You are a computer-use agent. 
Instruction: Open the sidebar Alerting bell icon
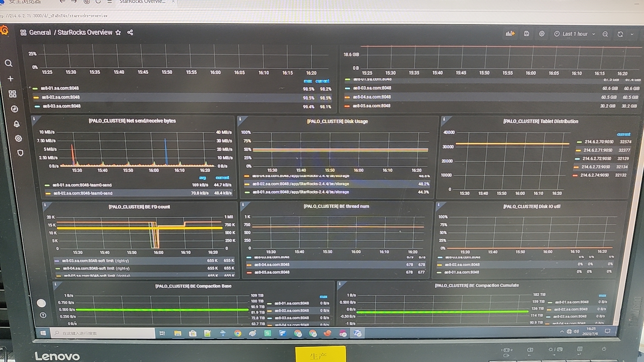pyautogui.click(x=16, y=124)
